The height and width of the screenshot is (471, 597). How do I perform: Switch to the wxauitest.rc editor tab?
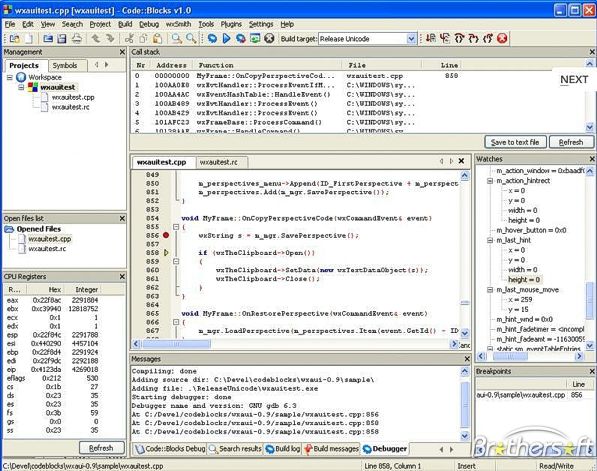point(219,162)
